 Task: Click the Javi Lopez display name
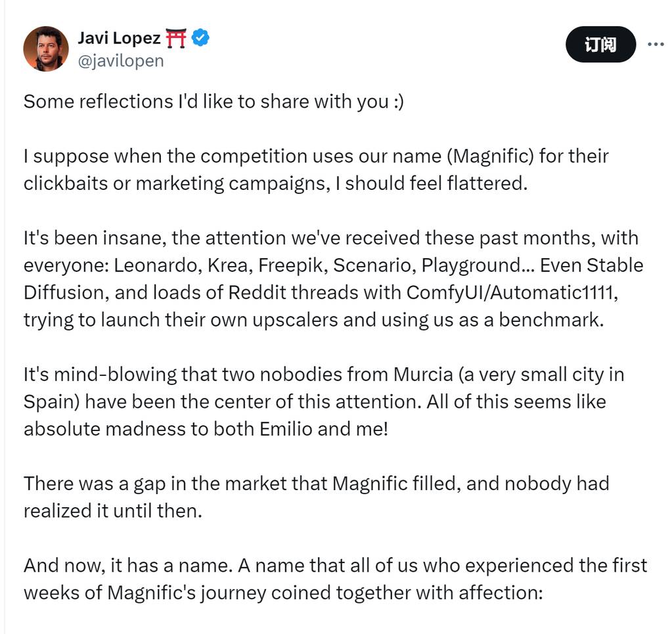click(x=119, y=38)
